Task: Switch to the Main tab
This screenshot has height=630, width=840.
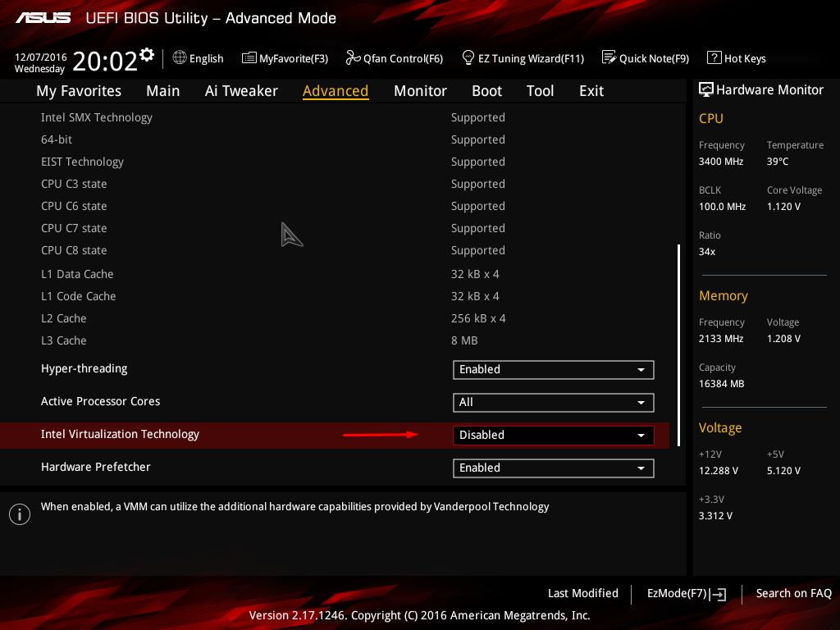Action: 163,91
